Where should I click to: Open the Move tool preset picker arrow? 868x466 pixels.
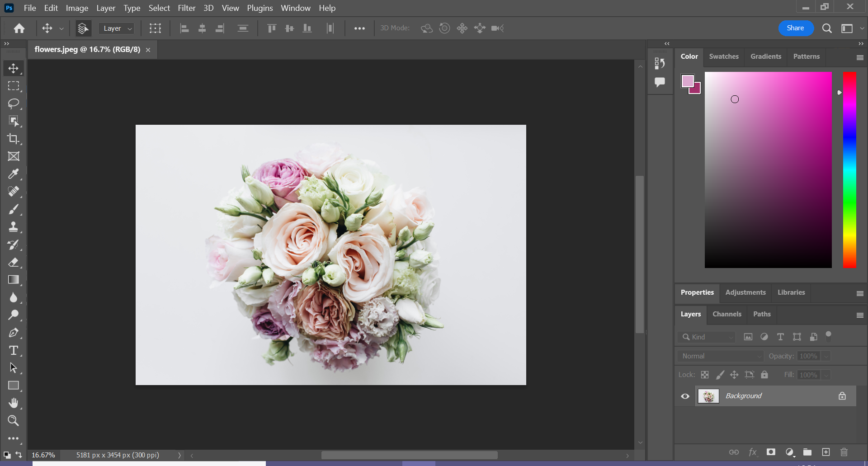point(61,28)
